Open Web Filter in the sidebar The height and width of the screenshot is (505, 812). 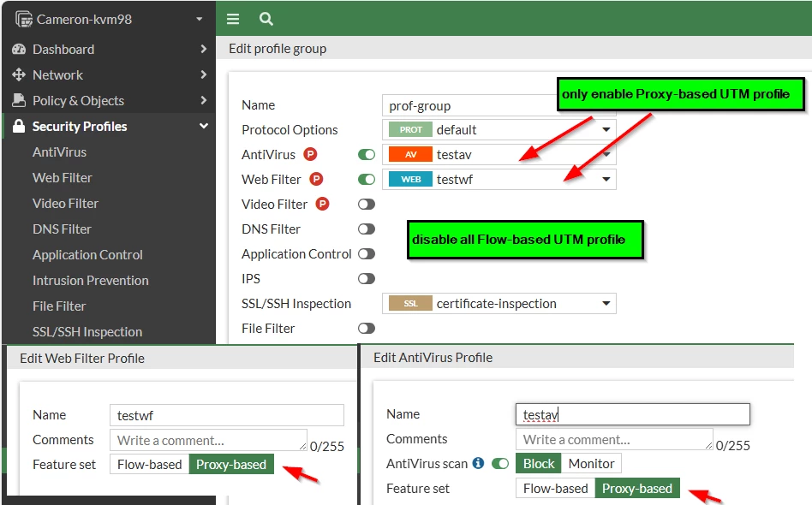63,177
